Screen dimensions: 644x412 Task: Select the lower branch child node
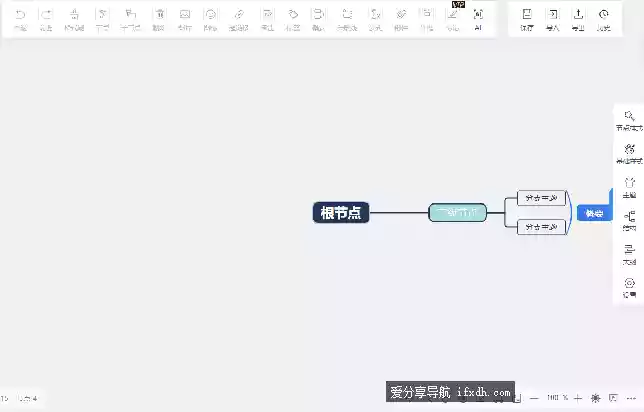pyautogui.click(x=541, y=227)
